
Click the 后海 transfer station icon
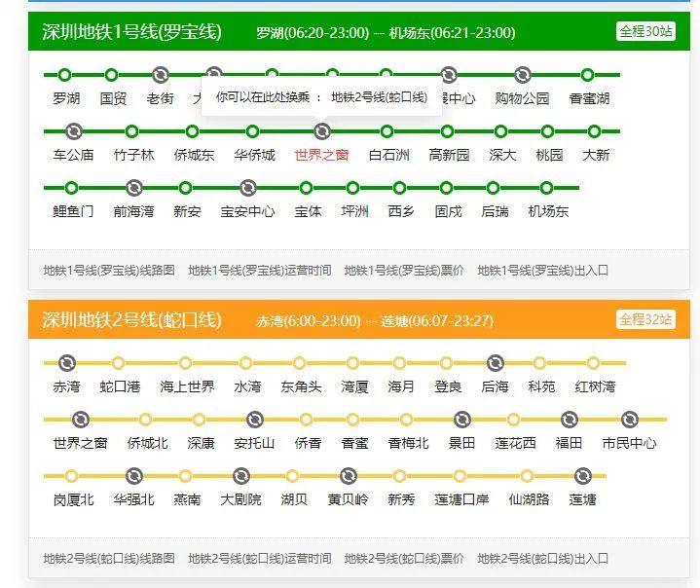pos(496,363)
